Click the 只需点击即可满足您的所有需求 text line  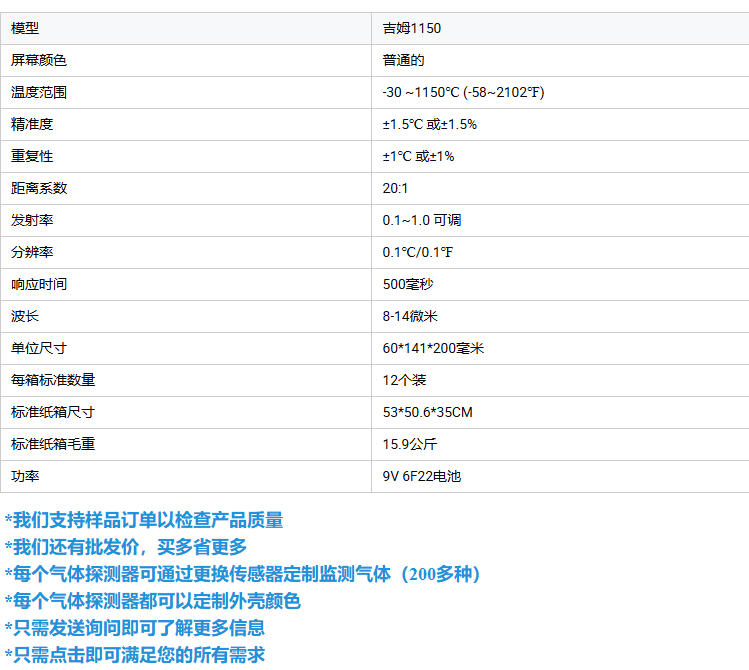[x=135, y=655]
